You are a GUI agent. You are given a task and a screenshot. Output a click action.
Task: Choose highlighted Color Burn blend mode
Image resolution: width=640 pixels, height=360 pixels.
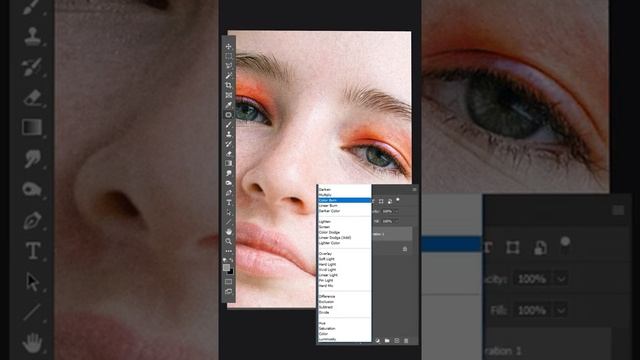(344, 200)
